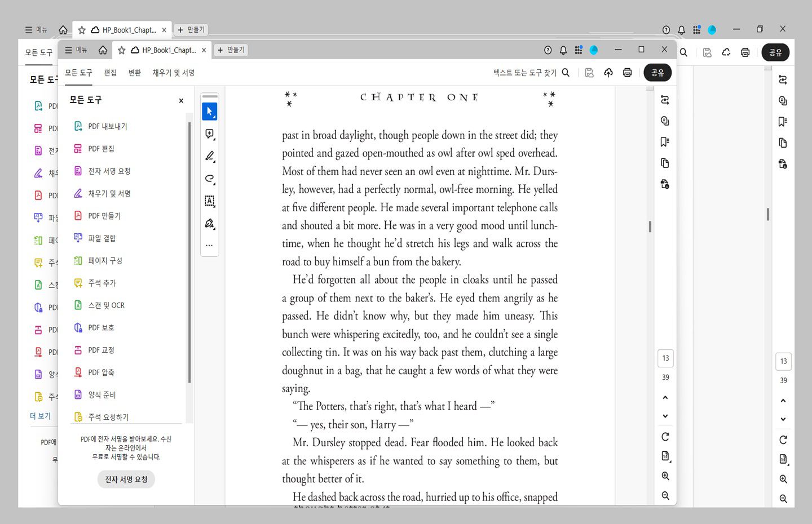
Task: Star the HP_Book1 tab in front window
Action: coord(121,50)
